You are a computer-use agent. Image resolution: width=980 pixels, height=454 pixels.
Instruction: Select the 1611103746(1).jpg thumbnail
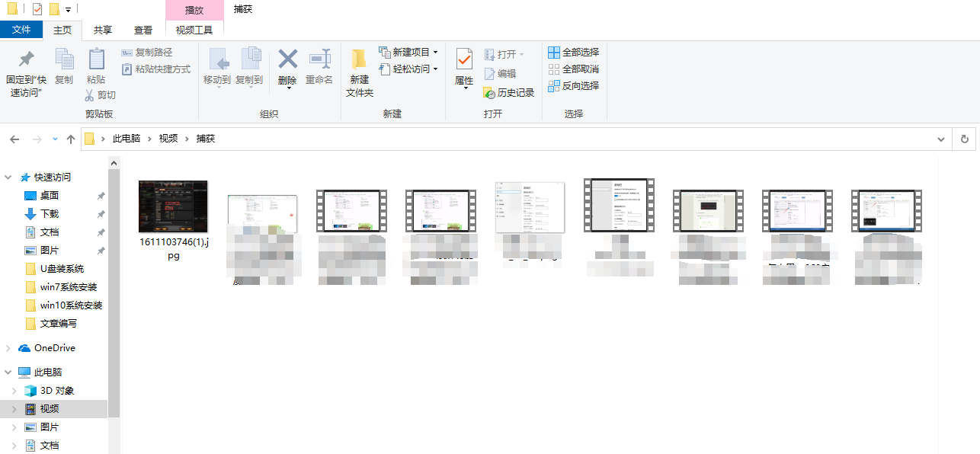[x=173, y=206]
